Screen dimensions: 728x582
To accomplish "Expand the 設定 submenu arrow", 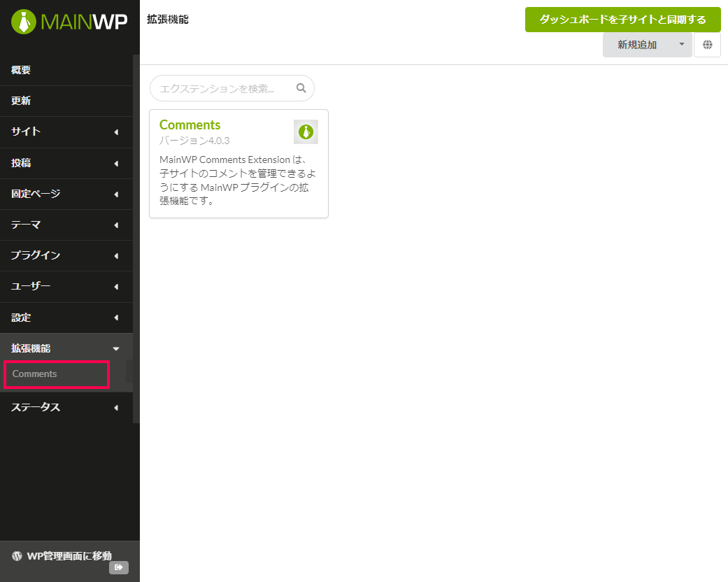I will pyautogui.click(x=116, y=318).
